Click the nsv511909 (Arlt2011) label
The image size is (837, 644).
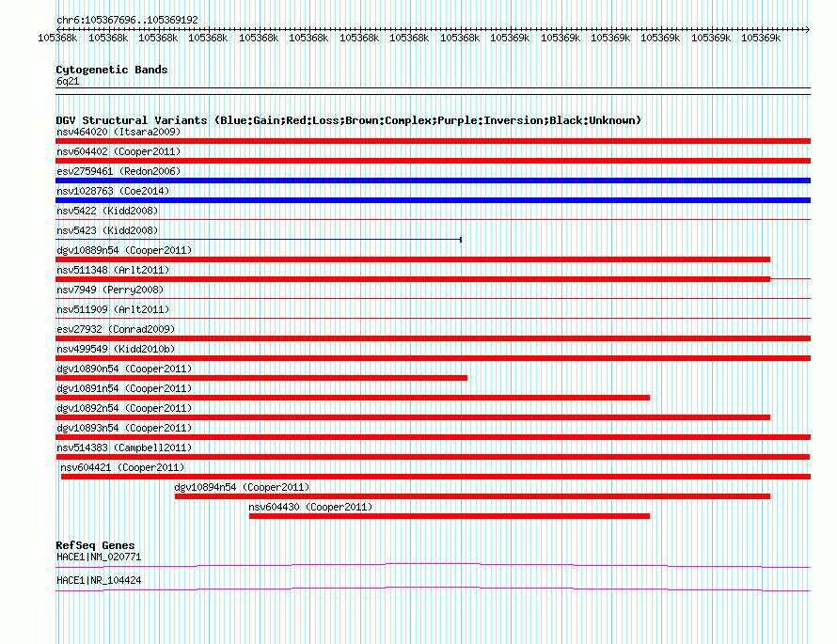pos(113,309)
